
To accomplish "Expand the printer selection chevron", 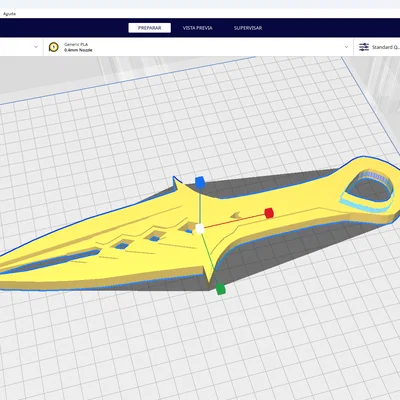I will point(36,47).
